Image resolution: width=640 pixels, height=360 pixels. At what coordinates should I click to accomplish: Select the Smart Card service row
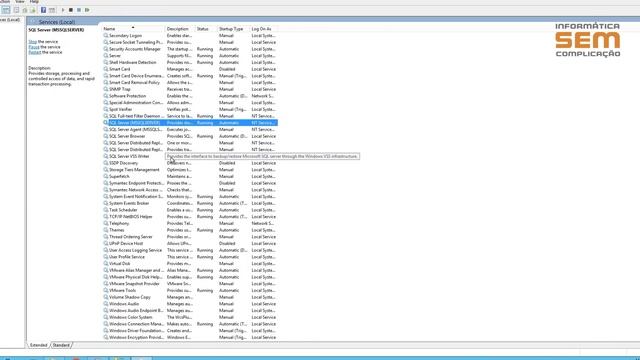click(190, 69)
